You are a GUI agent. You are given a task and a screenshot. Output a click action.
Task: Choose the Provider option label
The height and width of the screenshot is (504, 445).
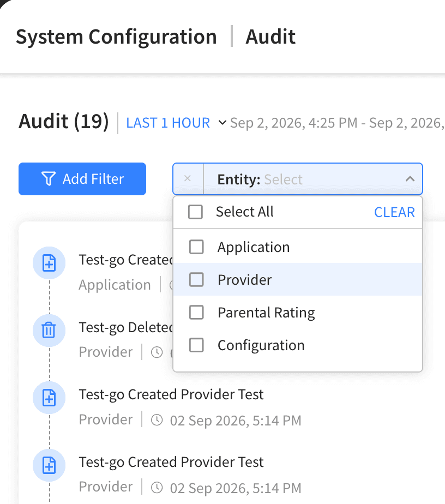pyautogui.click(x=244, y=280)
